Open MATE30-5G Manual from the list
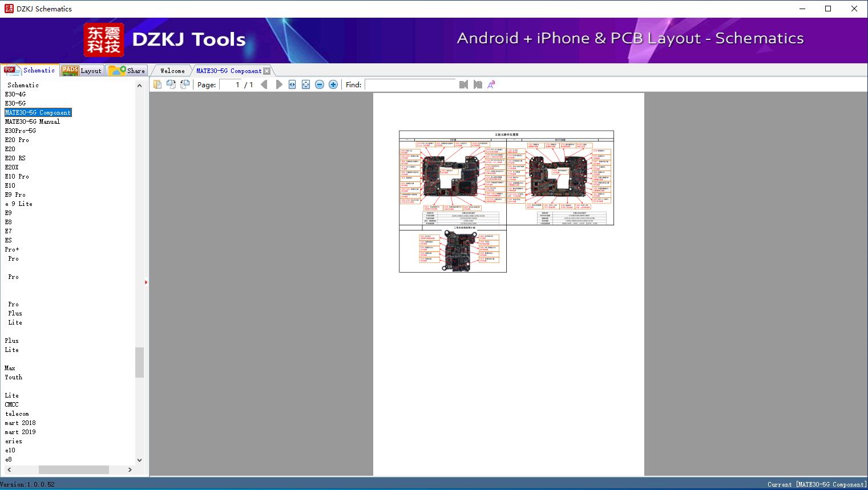The height and width of the screenshot is (490, 868). click(x=33, y=122)
